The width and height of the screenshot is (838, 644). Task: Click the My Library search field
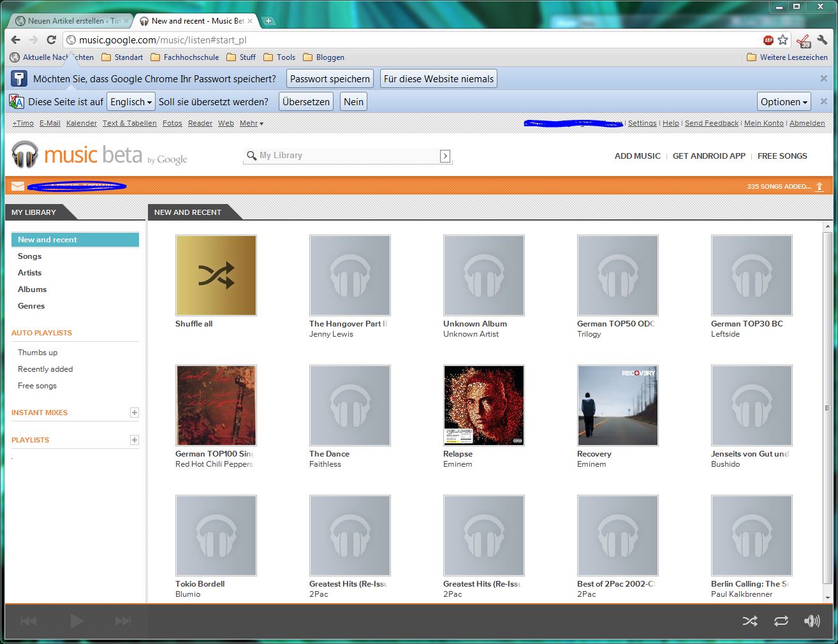(x=348, y=156)
